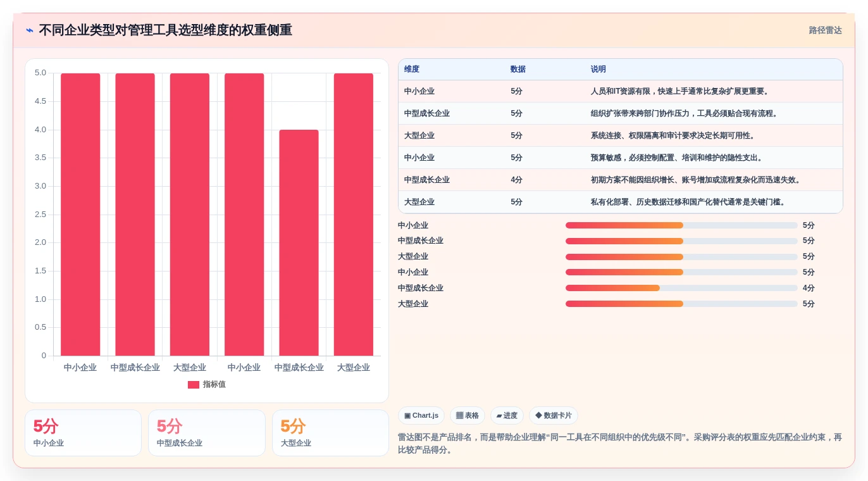Click the row text '预算敏感，必须控制配置、培训和维护的隐性支出。'
The height and width of the screenshot is (481, 868).
[x=677, y=158]
